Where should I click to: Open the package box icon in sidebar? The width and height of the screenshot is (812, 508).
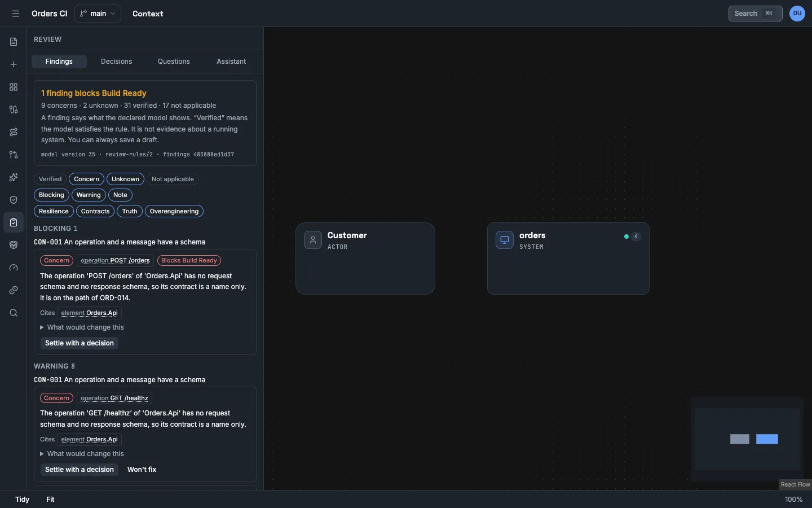tap(14, 245)
